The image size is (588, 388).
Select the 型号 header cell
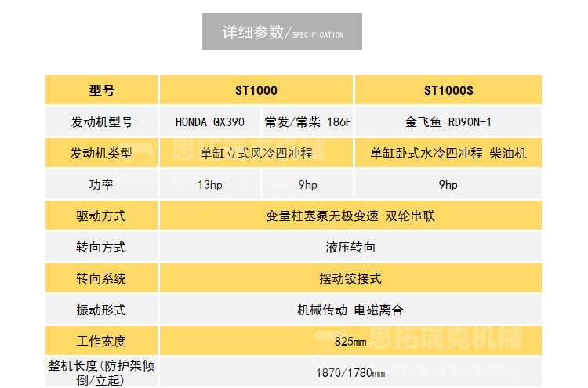[101, 90]
